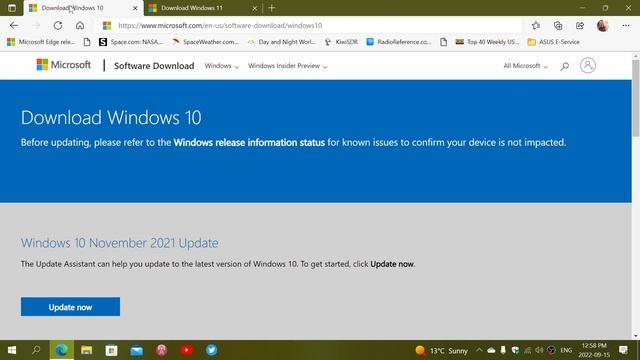The height and width of the screenshot is (360, 640).
Task: Open KiwiSDR bookmark
Action: (341, 42)
